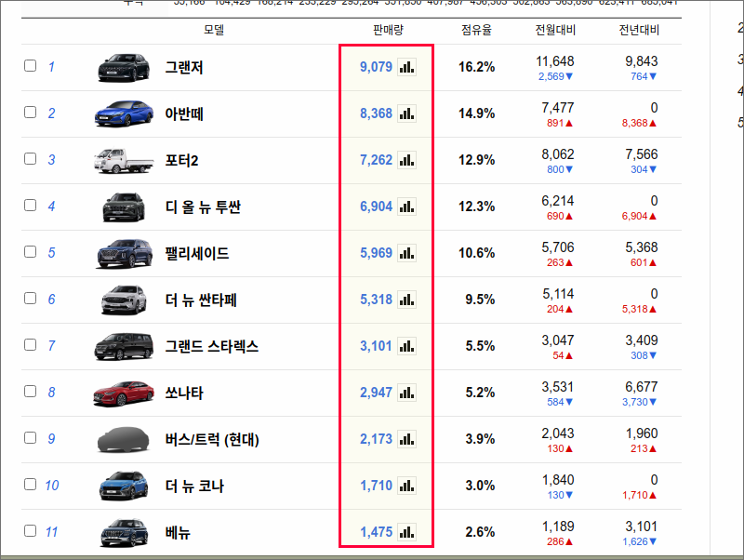
Task: Click the 3,101 sales figure for 스타렉스
Action: point(376,346)
